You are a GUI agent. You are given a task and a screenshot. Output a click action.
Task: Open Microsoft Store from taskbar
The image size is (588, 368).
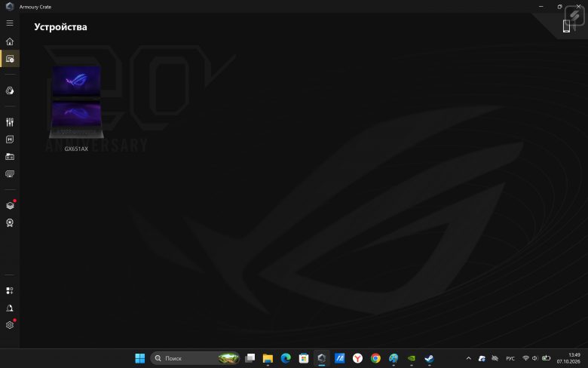(x=304, y=358)
